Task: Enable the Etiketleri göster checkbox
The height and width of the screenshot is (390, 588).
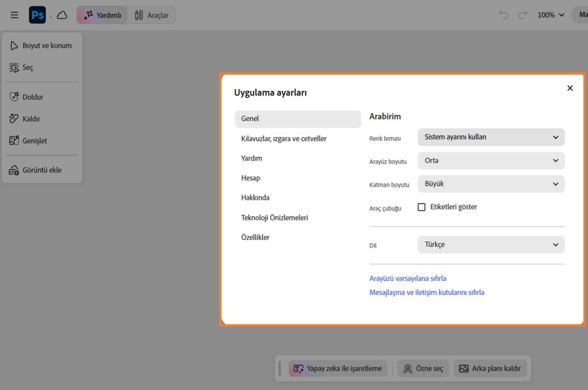Action: (x=422, y=207)
